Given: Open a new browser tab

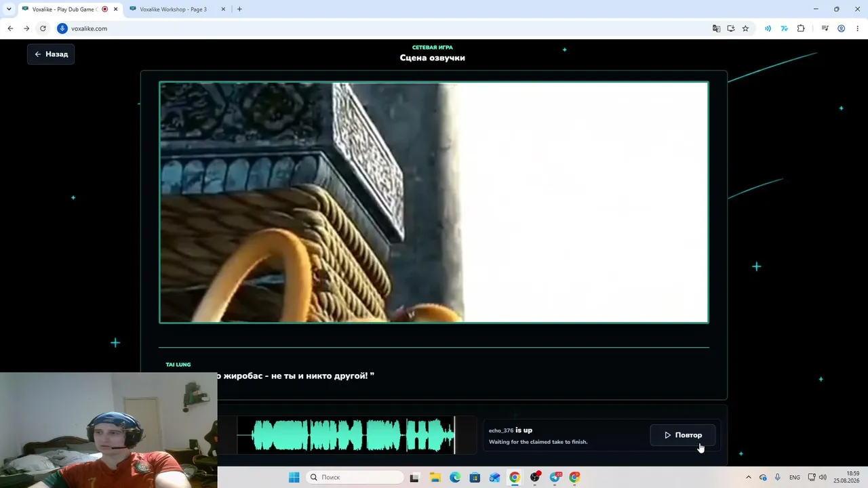Looking at the screenshot, I should point(239,9).
